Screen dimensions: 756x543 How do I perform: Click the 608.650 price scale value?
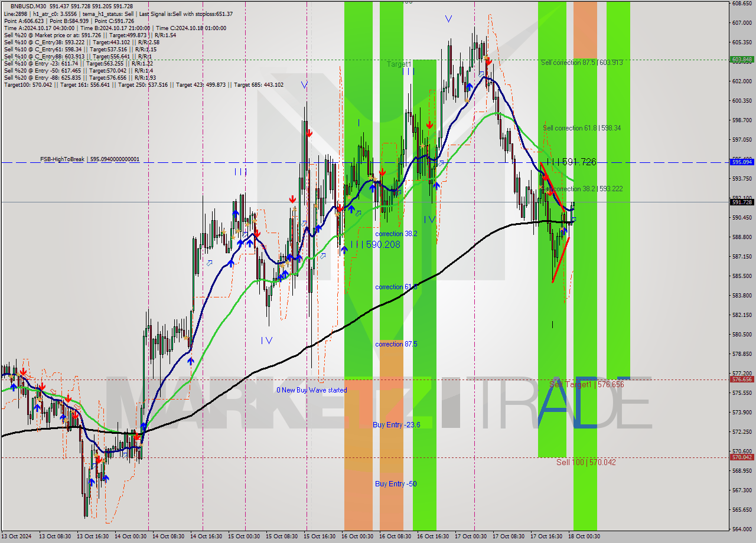741,4
